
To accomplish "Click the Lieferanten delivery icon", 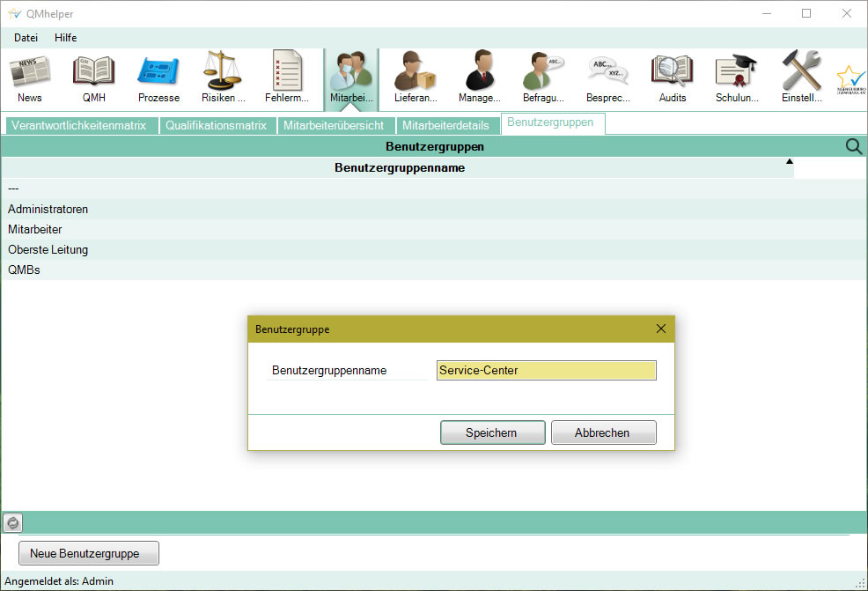I will (x=416, y=78).
